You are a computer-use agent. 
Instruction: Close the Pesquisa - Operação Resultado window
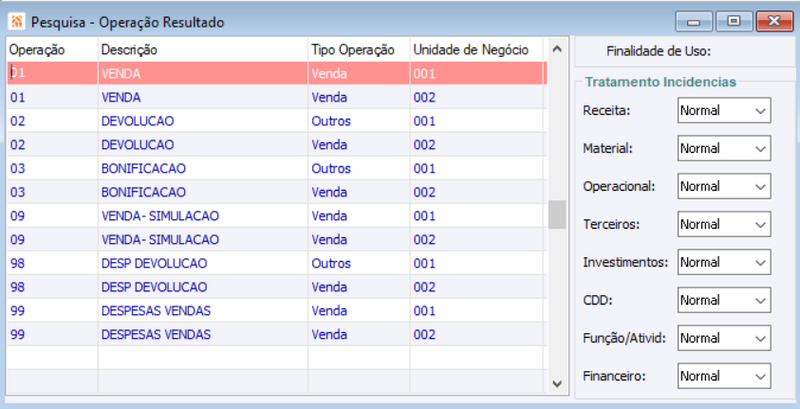point(774,21)
